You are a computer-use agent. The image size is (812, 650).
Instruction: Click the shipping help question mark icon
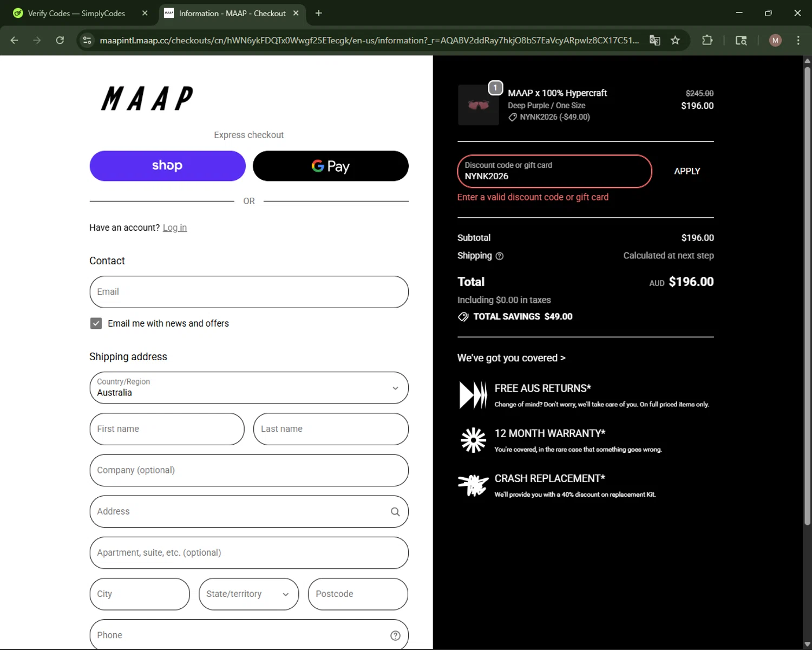pyautogui.click(x=500, y=256)
